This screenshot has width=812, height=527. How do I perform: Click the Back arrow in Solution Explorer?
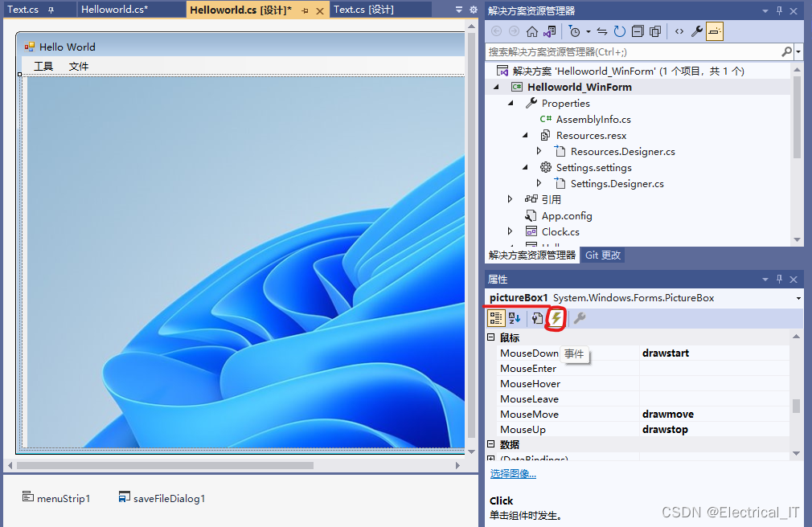coord(496,31)
